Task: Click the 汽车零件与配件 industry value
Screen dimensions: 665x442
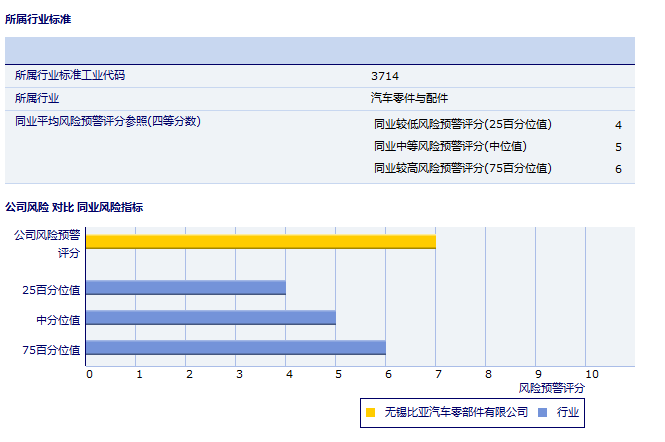Action: point(409,98)
